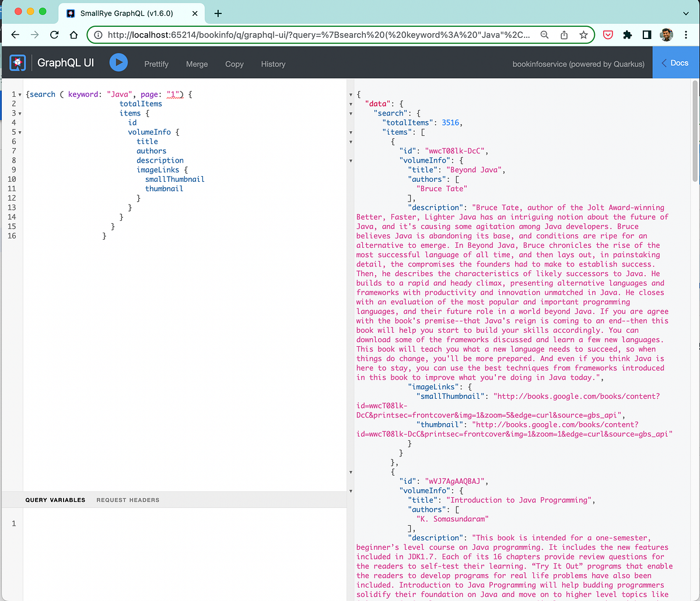Screen dimensions: 700x601
Task: Prettify the query with the Prettify button
Action: pyautogui.click(x=156, y=64)
